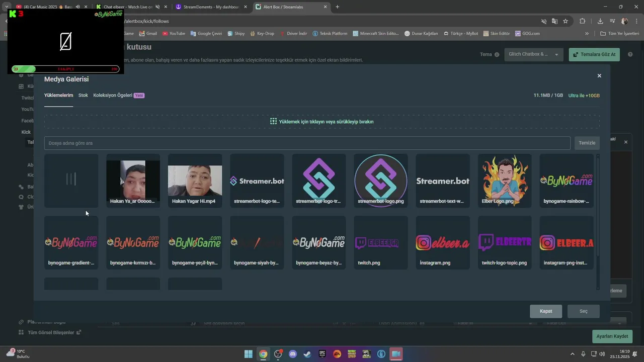
Task: Open the GOG.com bookmark
Action: coord(527,34)
